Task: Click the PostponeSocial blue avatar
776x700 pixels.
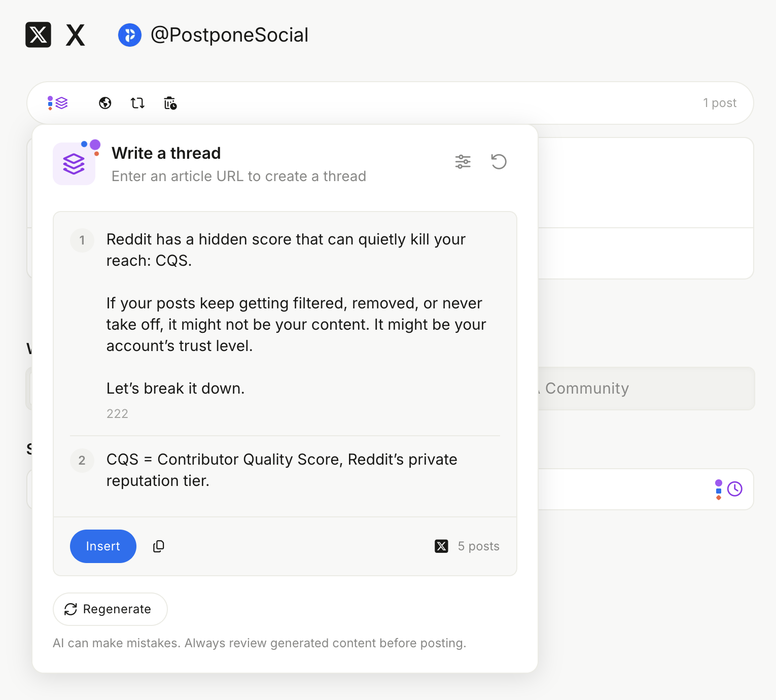Action: tap(130, 35)
